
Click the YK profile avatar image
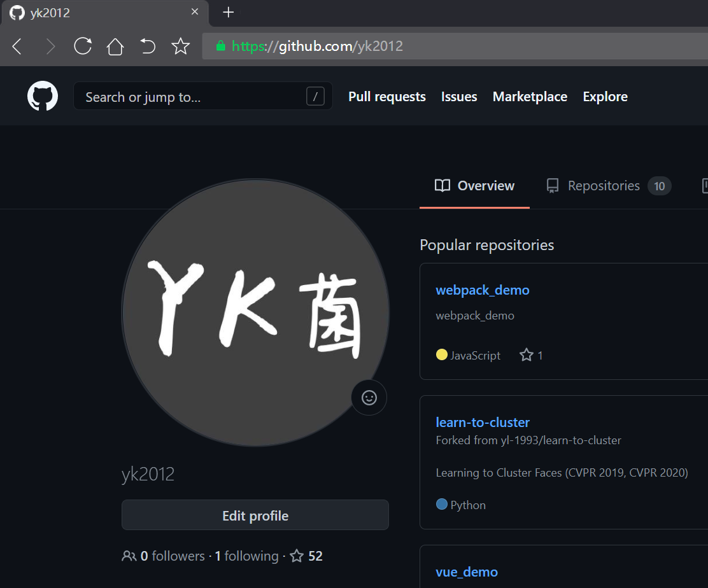pos(255,312)
